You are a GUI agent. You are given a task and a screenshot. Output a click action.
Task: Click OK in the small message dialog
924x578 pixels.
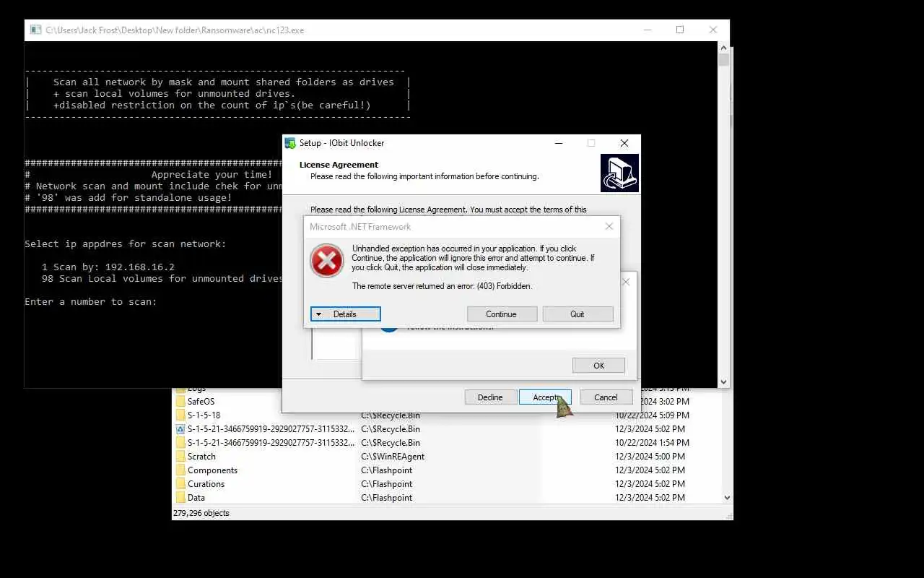pos(598,366)
